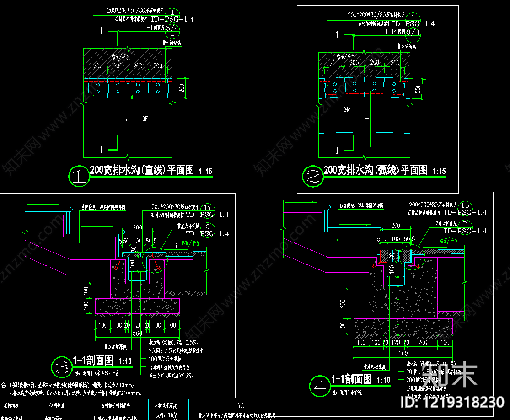Click the "1:15" scale of the straight-line plan

coord(205,171)
